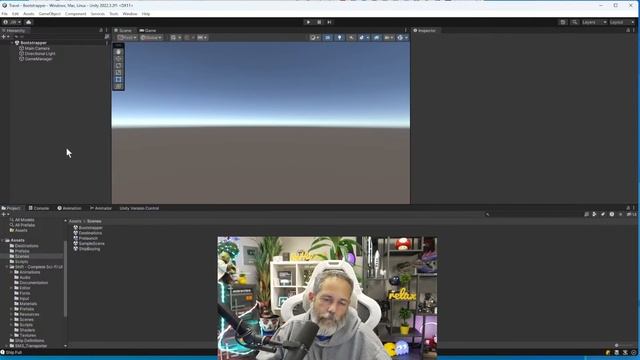Image resolution: width=640 pixels, height=360 pixels.
Task: Toggle 2D view mode in Scene toolbar
Action: 328,38
